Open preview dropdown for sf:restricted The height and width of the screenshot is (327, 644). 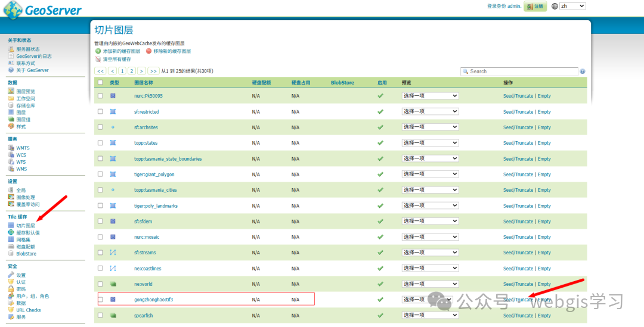point(430,111)
